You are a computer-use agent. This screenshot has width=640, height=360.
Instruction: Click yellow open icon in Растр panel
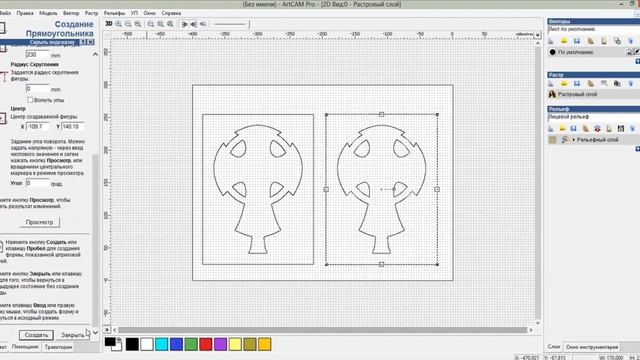564,84
